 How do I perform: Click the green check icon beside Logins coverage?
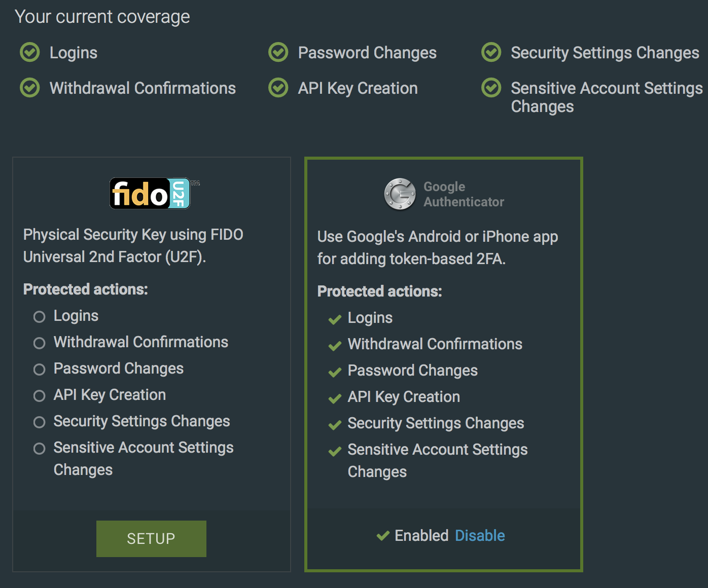pyautogui.click(x=30, y=52)
